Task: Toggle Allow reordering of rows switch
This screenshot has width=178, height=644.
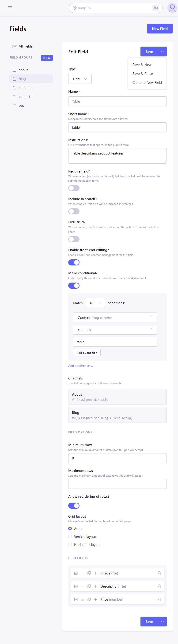Action: 74,505
